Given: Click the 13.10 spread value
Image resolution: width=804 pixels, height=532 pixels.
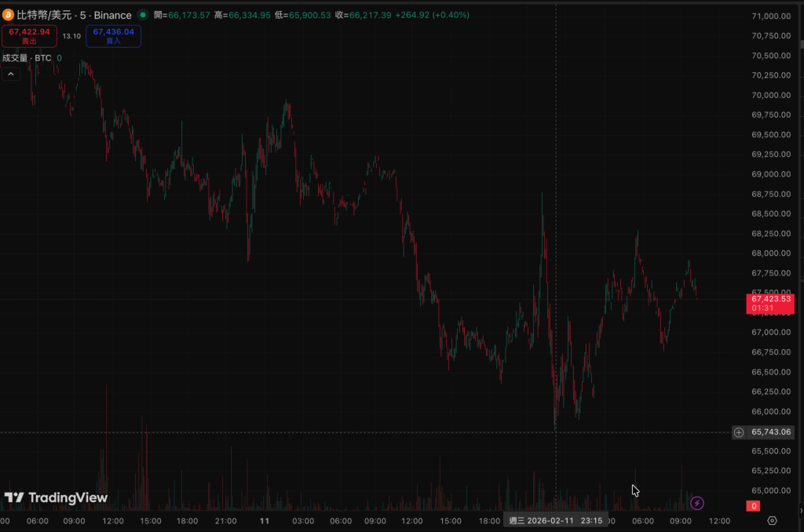Looking at the screenshot, I should coord(71,36).
